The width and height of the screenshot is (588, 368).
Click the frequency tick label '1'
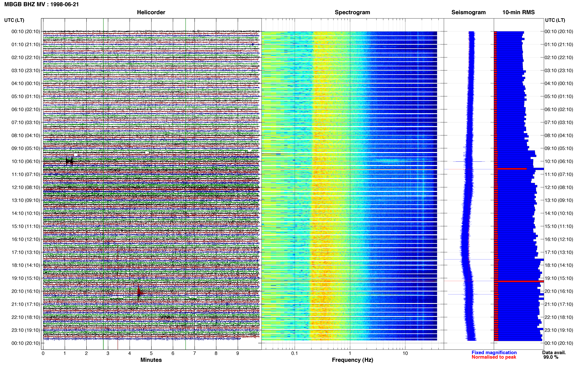[350, 353]
